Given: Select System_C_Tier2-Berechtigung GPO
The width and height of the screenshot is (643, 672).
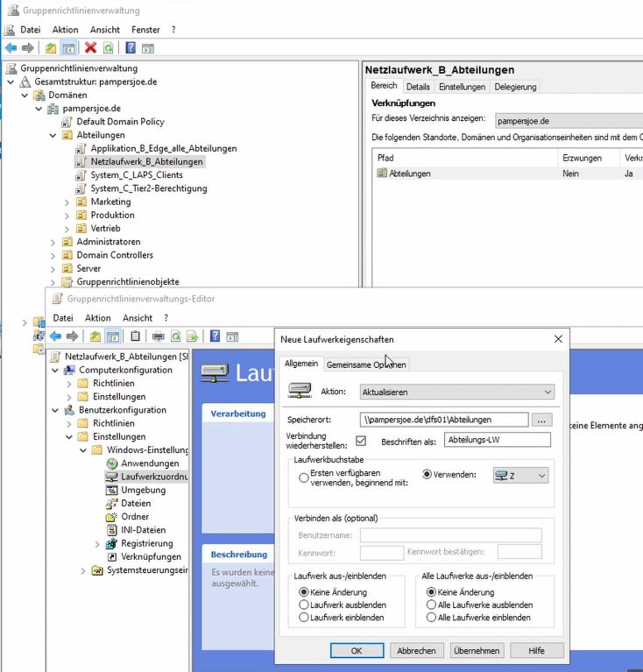Looking at the screenshot, I should [149, 188].
